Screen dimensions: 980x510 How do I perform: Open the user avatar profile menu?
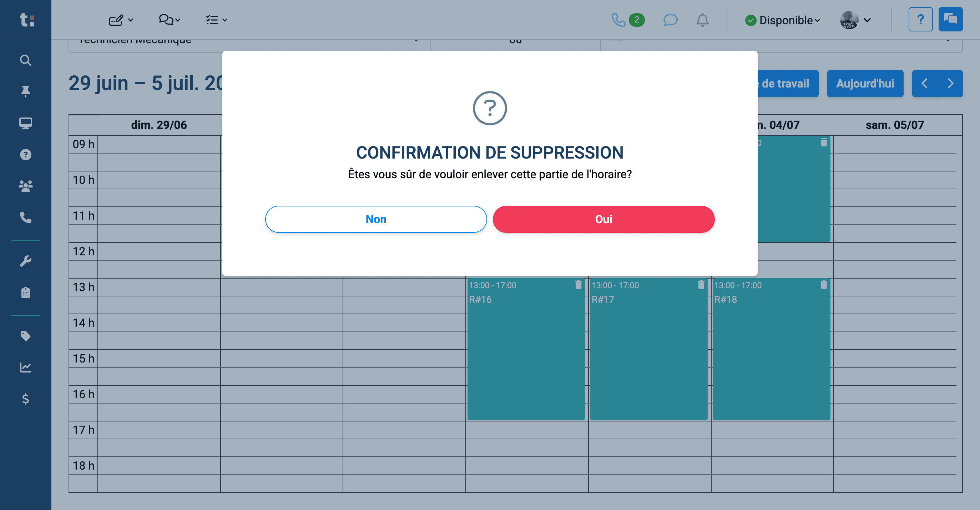(x=855, y=20)
